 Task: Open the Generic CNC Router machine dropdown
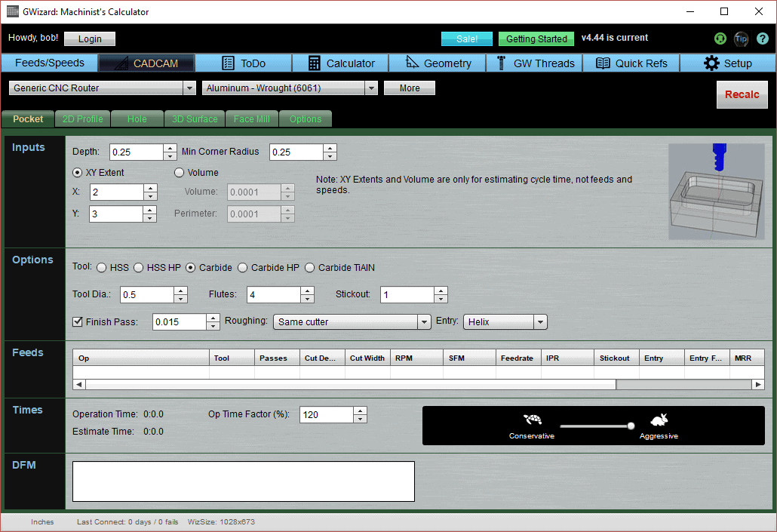(x=189, y=88)
